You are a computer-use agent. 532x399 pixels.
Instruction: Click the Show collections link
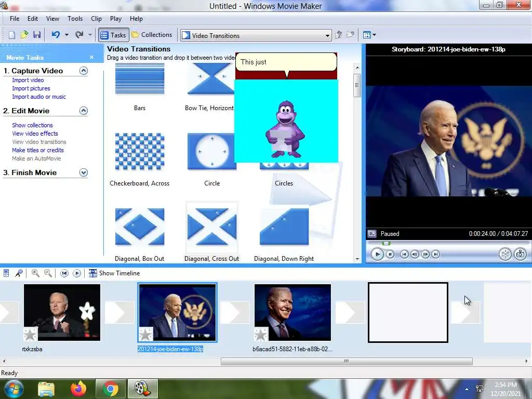32,125
